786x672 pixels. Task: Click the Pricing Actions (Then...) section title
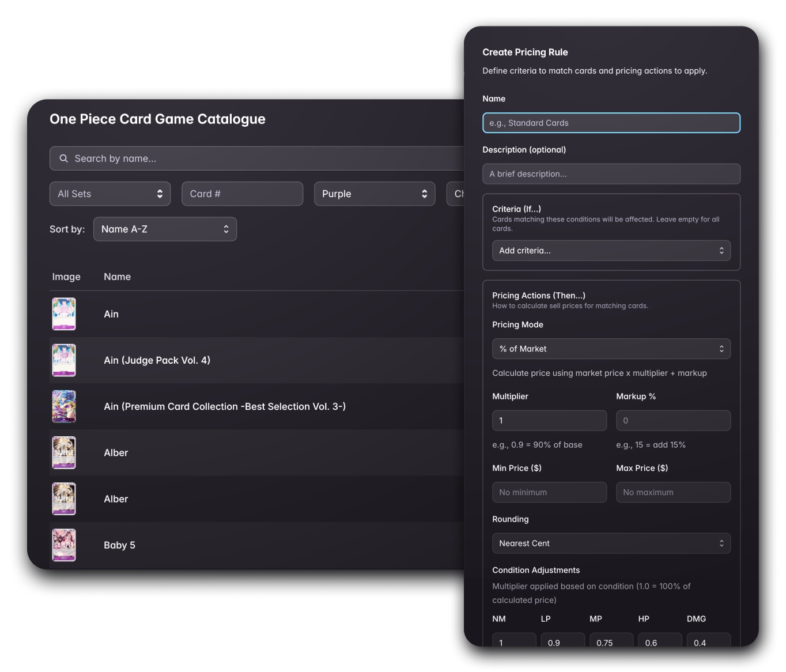click(x=539, y=296)
